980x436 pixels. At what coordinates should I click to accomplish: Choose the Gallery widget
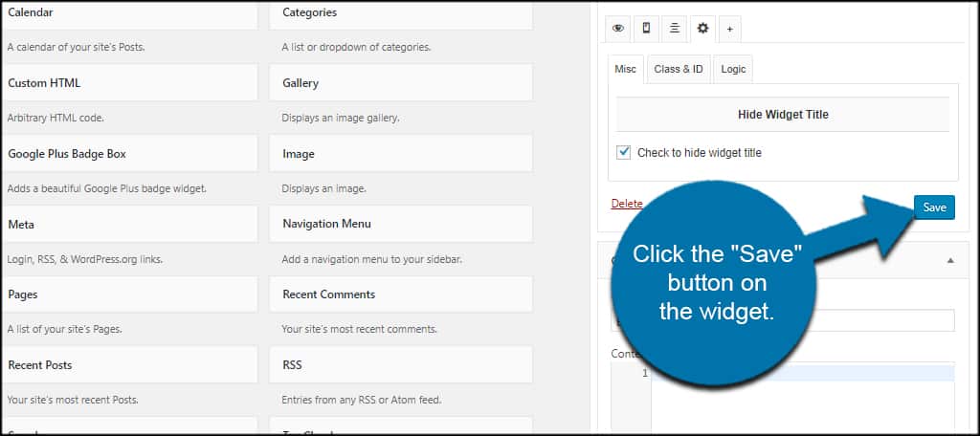[x=401, y=82]
